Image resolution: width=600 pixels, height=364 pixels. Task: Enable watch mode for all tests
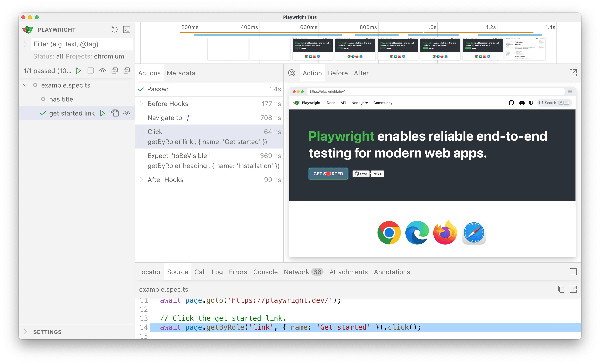(x=103, y=70)
